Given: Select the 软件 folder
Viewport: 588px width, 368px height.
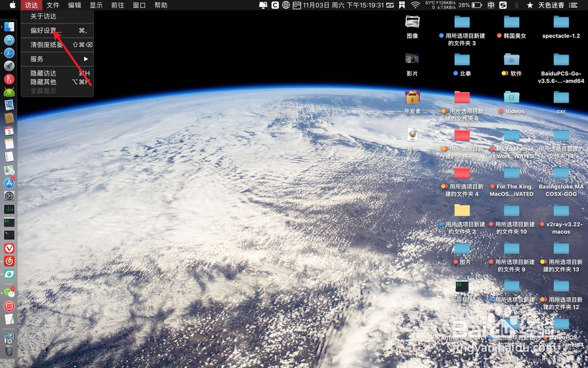Looking at the screenshot, I should click(512, 65).
